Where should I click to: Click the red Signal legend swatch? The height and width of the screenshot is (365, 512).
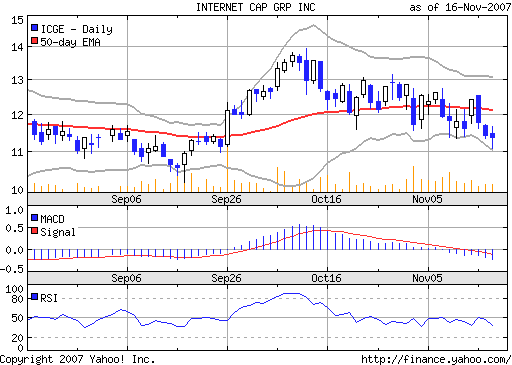(34, 231)
